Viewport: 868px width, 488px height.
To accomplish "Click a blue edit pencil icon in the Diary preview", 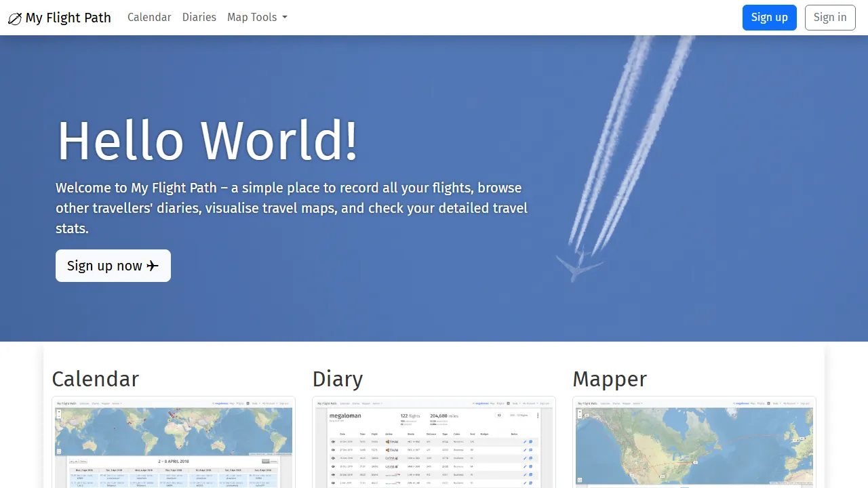I will click(x=524, y=442).
